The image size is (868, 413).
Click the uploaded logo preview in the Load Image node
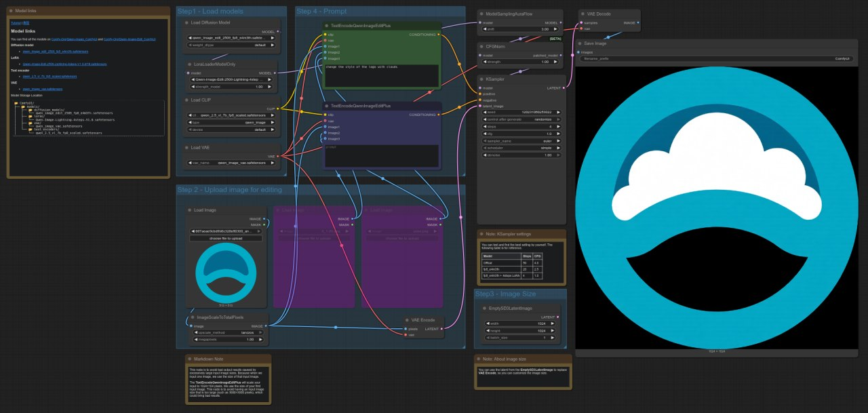coord(226,271)
